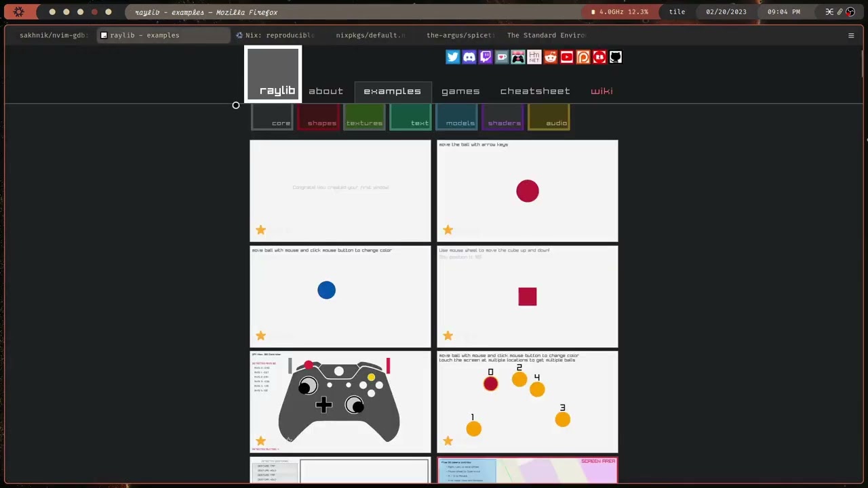Toggle the textures category filter

click(364, 117)
